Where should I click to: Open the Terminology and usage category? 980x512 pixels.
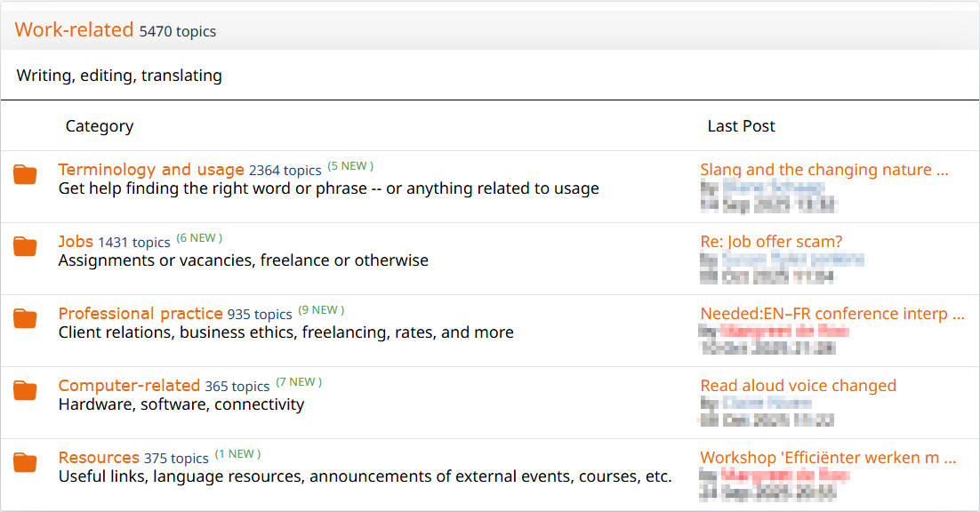click(x=151, y=170)
